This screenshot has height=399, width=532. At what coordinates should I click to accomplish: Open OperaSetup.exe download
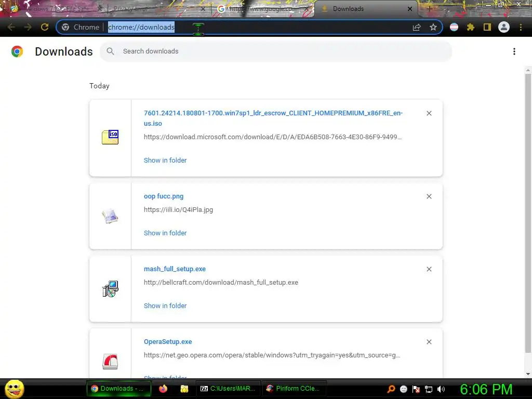(168, 342)
